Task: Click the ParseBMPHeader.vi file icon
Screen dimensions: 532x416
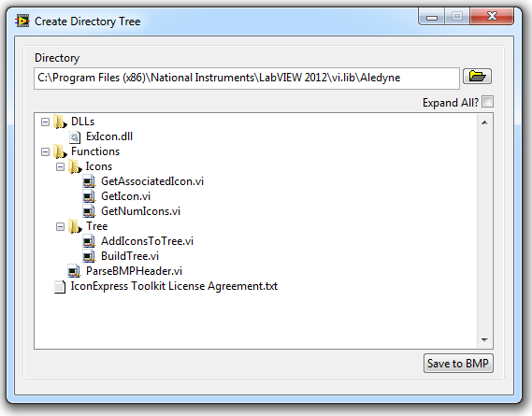Action: [74, 271]
